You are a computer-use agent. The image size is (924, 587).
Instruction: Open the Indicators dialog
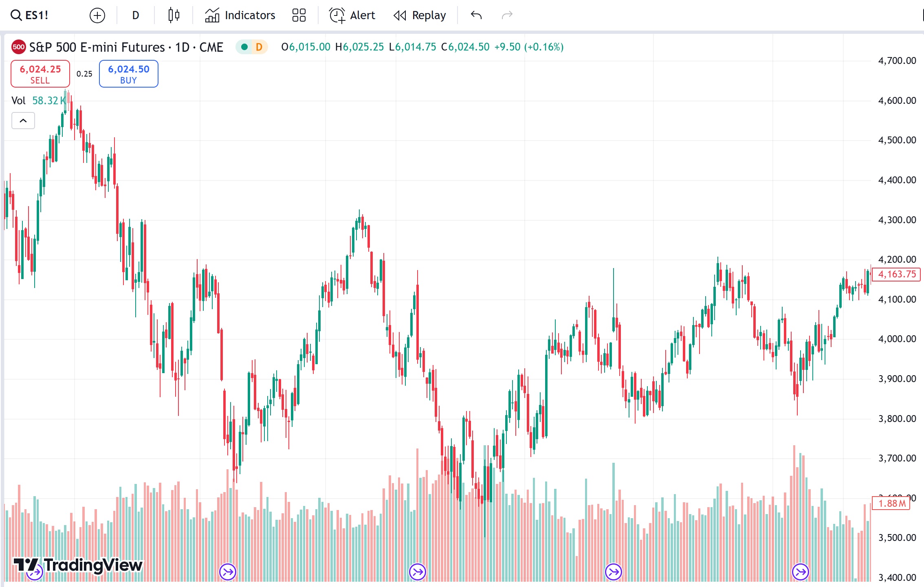[x=239, y=15]
